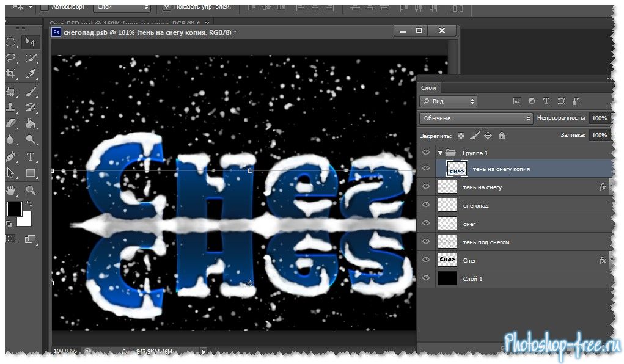Toggle visibility of Слой 1
This screenshot has width=624, height=364.
(427, 279)
